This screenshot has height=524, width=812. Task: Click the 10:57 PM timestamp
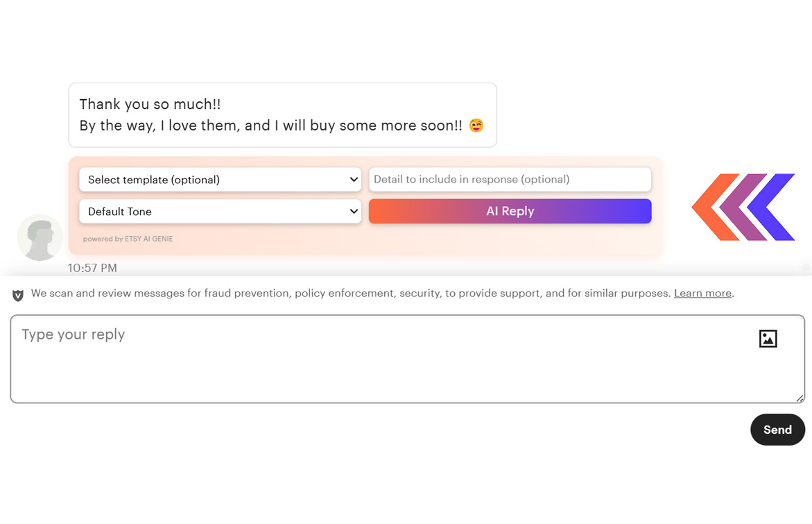click(92, 268)
